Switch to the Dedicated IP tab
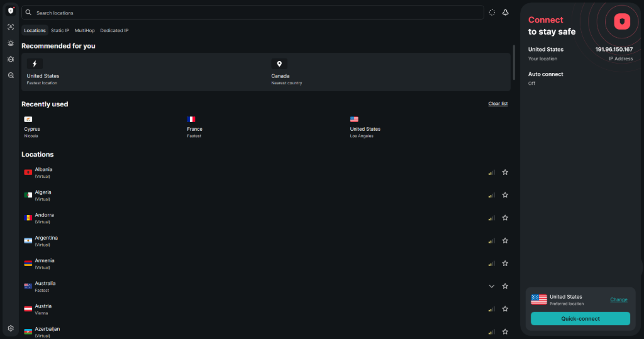Viewport: 644px width, 339px height. click(114, 30)
